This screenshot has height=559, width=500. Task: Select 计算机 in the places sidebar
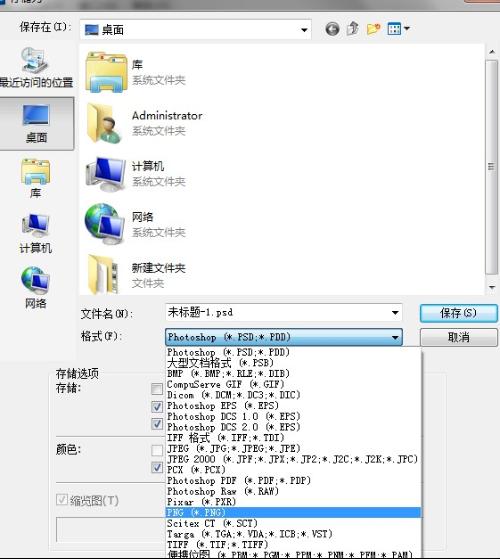click(x=35, y=233)
